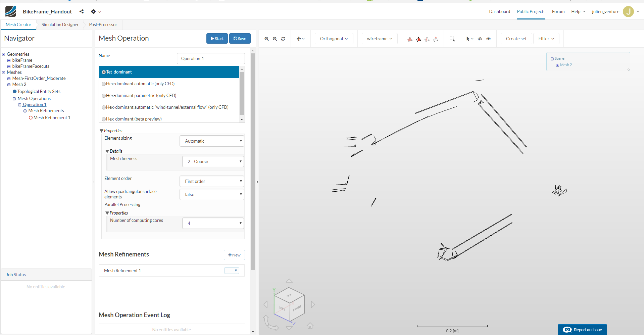
Task: Share the BikeFrame_Handout project
Action: tap(82, 11)
